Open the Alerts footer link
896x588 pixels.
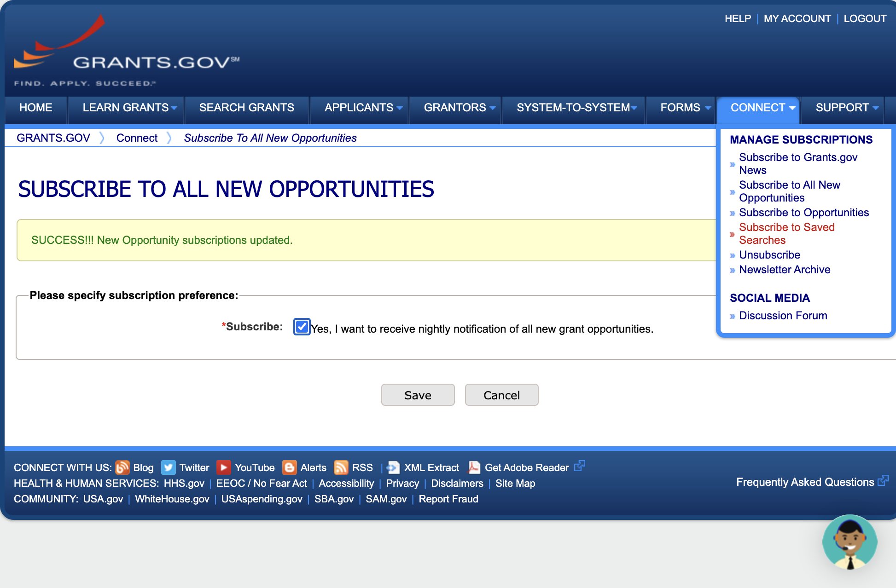(314, 468)
